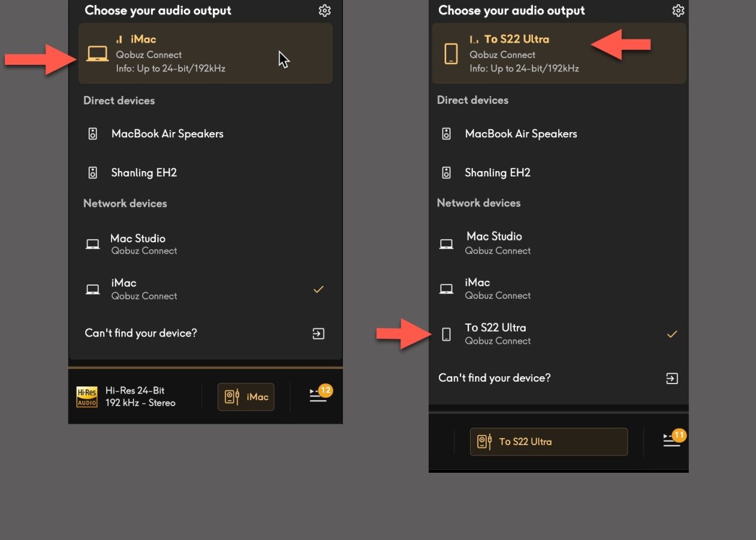Click "Can't find your device?" in the iMac-selected panel
Image resolution: width=756 pixels, height=540 pixels.
[141, 333]
